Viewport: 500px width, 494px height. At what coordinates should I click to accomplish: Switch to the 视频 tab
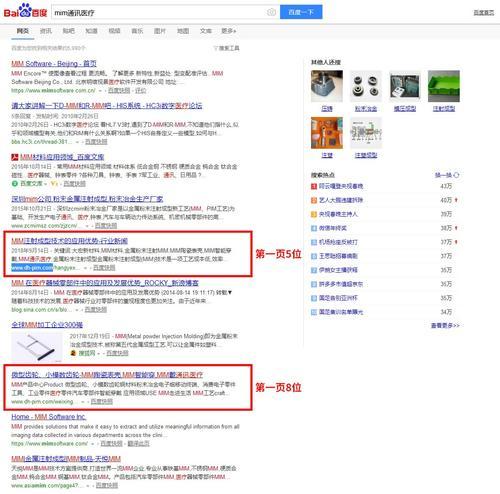(114, 31)
